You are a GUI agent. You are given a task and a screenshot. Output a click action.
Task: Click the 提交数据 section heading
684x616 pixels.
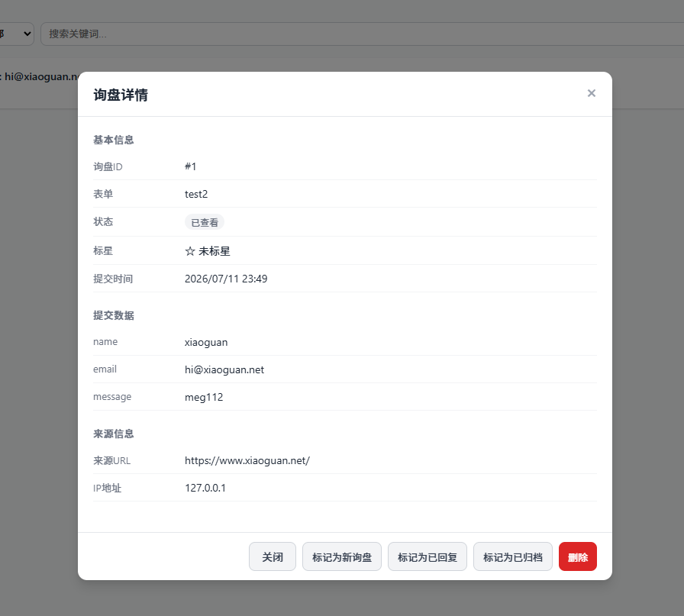click(114, 315)
